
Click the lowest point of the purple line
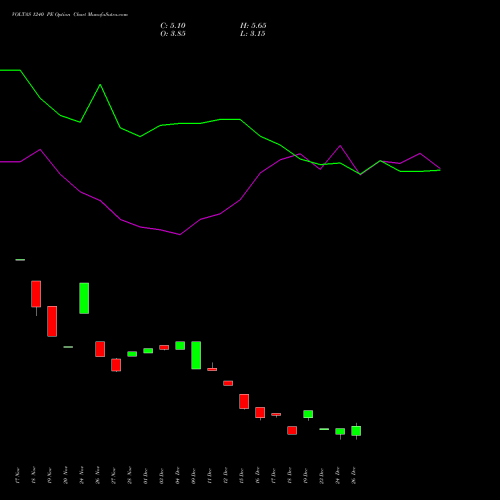(x=180, y=235)
